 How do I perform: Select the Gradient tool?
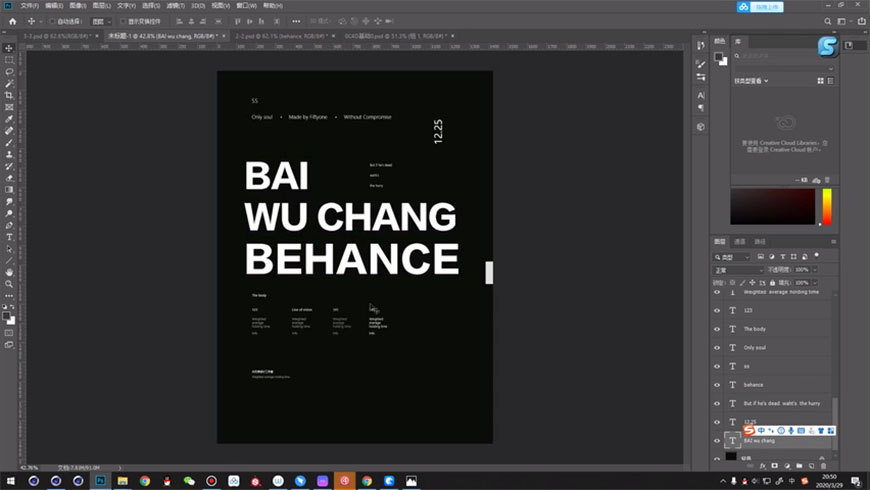9,190
